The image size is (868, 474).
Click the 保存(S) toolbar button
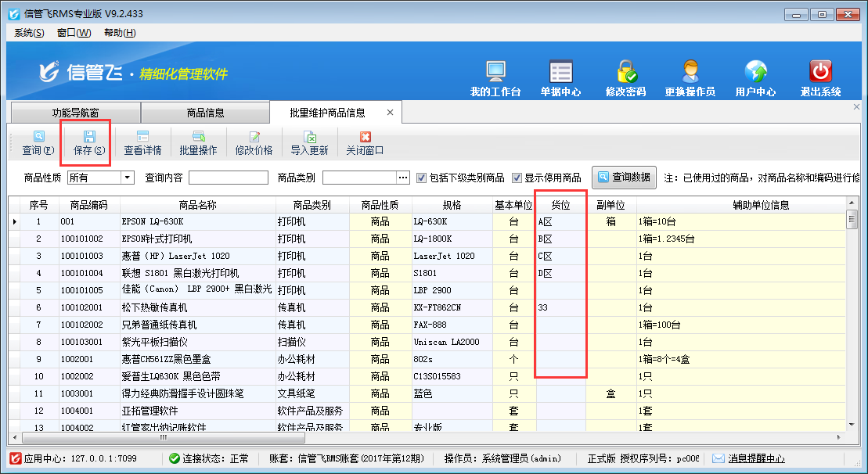point(89,142)
